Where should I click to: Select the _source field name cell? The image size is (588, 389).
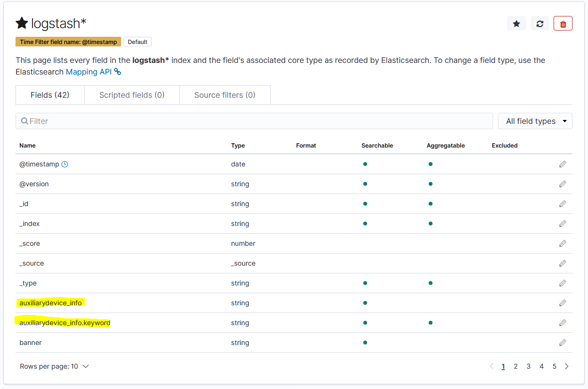[x=31, y=263]
